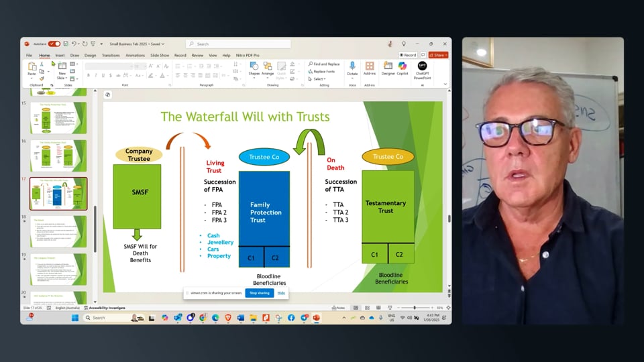Viewport: 644px width, 362px height.
Task: Click Accessibility: Investigate in status bar
Action: point(105,308)
